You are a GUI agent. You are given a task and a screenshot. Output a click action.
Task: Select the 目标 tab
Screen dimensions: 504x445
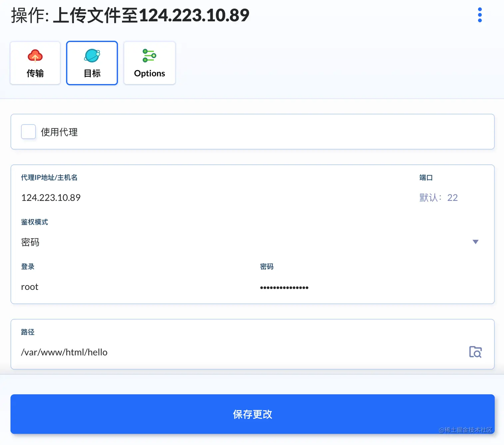click(92, 63)
